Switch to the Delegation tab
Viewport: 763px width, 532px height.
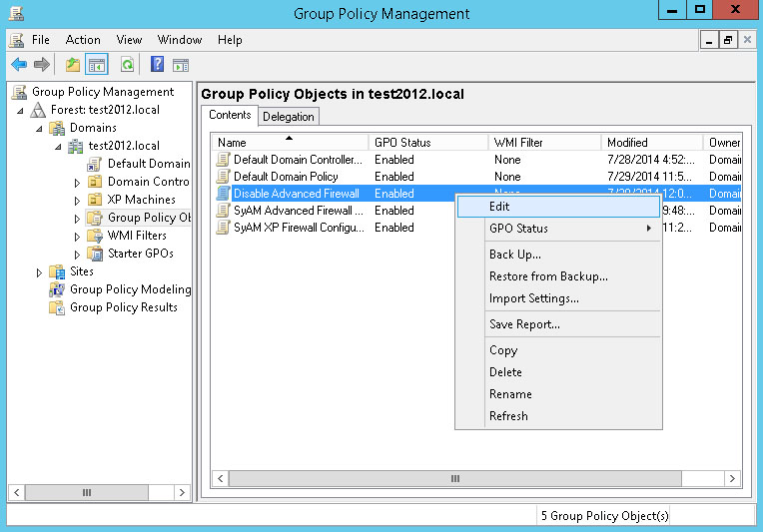[289, 117]
